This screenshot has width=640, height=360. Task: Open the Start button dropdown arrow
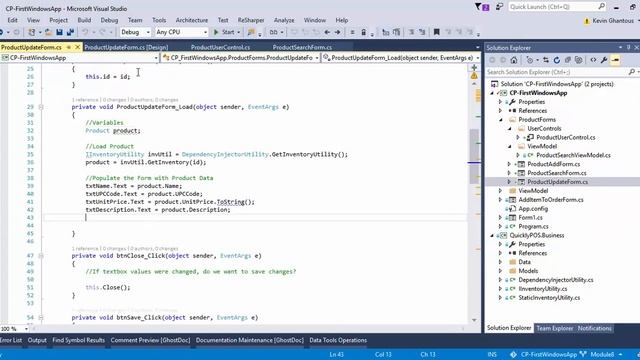[x=238, y=32]
